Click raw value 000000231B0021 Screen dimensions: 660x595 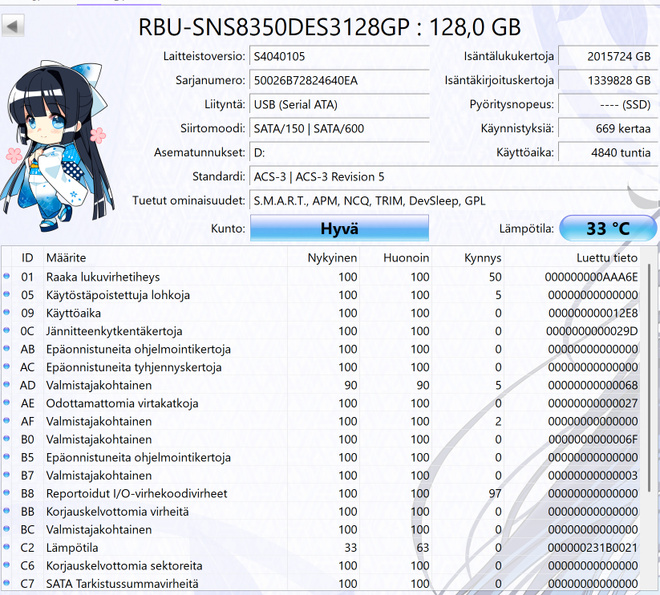[593, 547]
